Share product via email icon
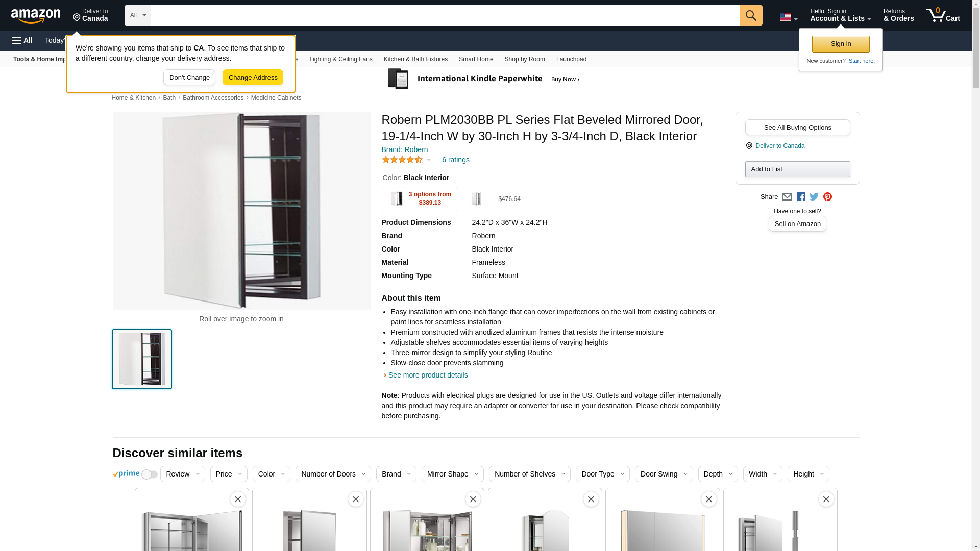 click(x=787, y=197)
